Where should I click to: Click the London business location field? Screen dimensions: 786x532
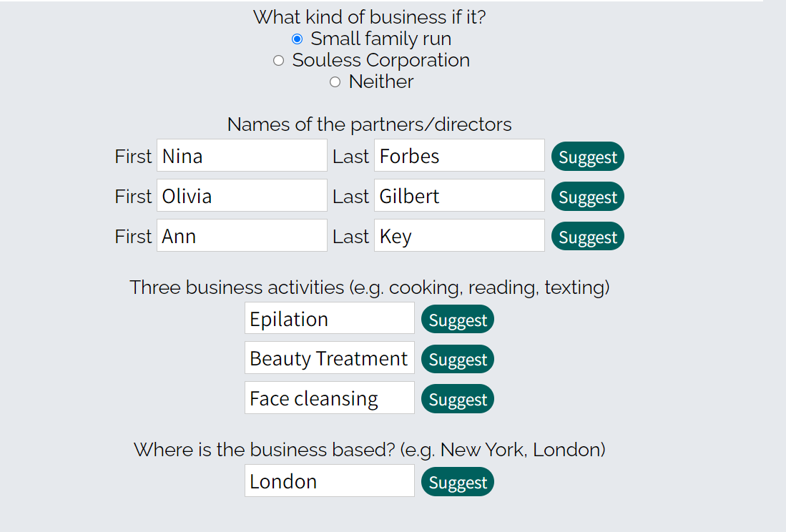point(329,481)
